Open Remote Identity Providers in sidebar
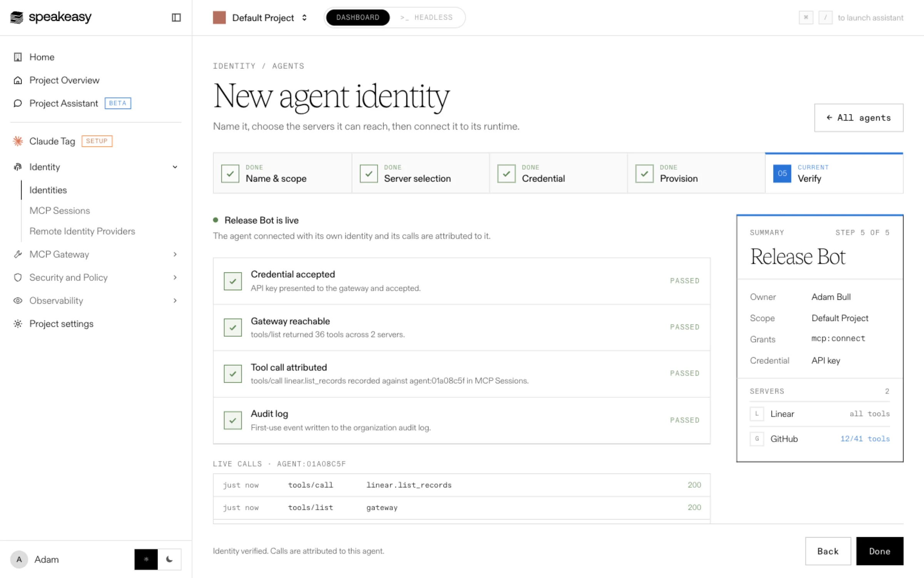The height and width of the screenshot is (578, 924). click(x=82, y=231)
